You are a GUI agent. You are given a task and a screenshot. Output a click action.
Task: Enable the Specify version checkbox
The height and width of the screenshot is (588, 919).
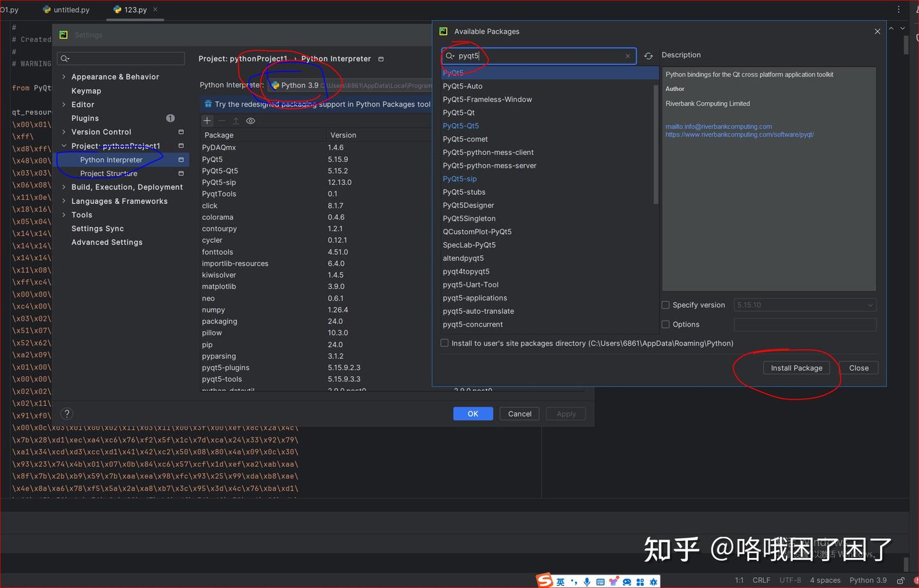click(x=666, y=305)
